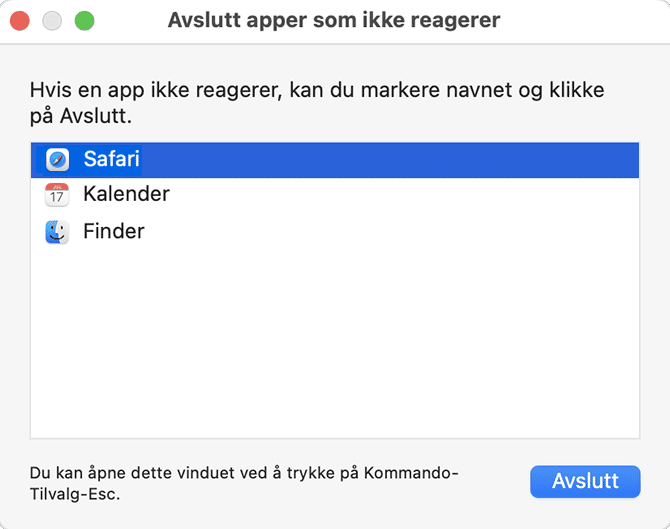The width and height of the screenshot is (670, 529).
Task: Click the 'Tilvalg-Esc.' shortcut text
Action: pyautogui.click(x=75, y=494)
